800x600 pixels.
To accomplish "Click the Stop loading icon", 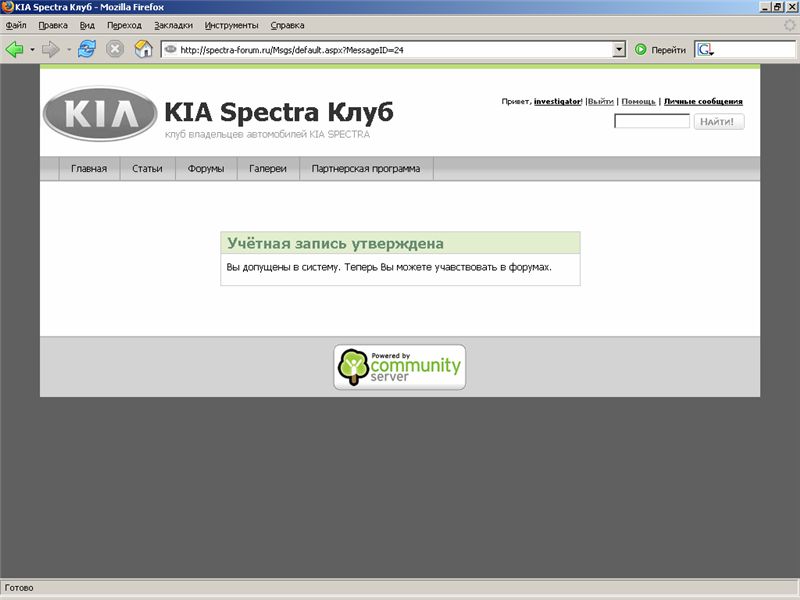I will (115, 49).
